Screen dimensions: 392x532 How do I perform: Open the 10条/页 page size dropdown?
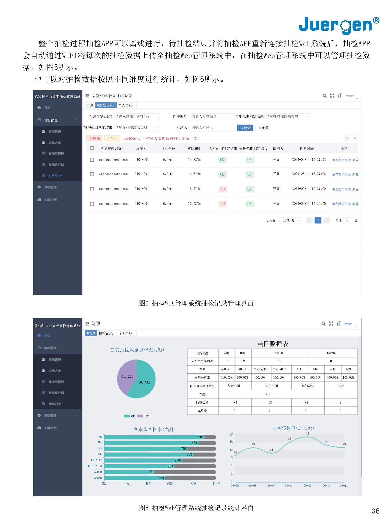[290, 220]
